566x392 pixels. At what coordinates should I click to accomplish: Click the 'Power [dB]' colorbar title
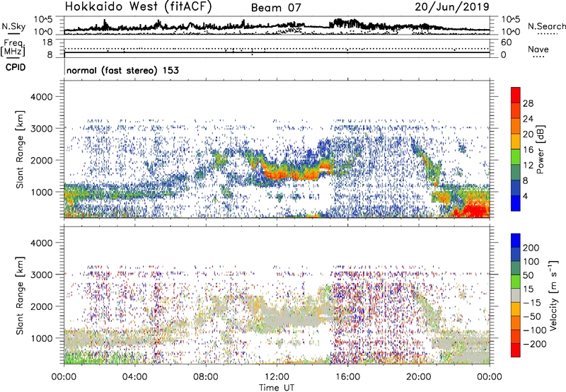(x=540, y=149)
